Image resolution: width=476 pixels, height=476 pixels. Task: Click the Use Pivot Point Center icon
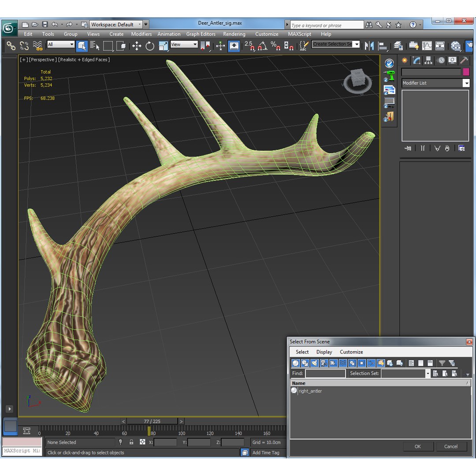point(205,46)
